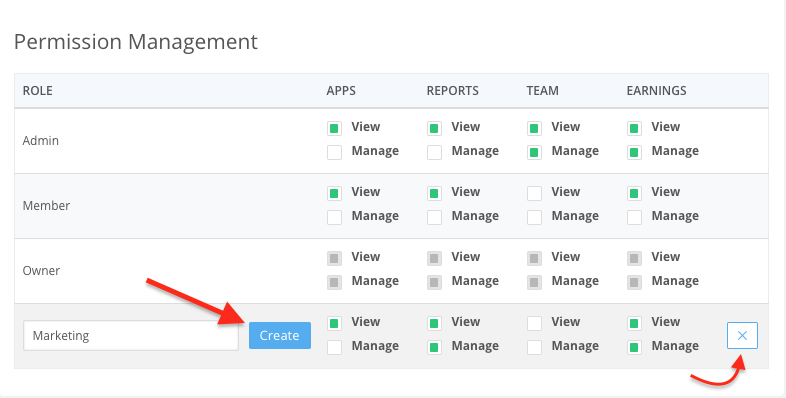Toggle Admin Reports View checkbox
This screenshot has width=786, height=398.
tap(435, 128)
